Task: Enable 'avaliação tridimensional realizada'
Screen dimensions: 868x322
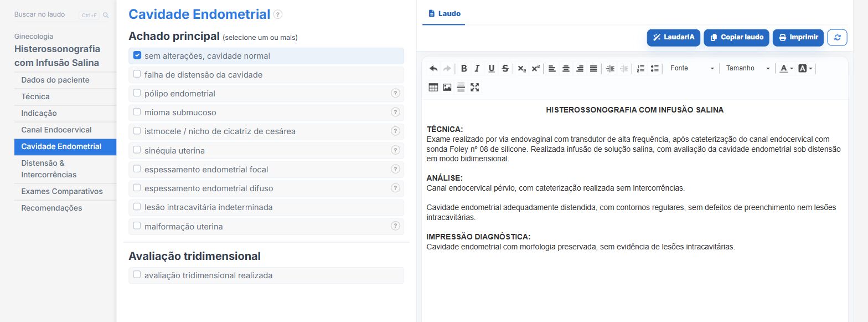Action: click(x=137, y=275)
